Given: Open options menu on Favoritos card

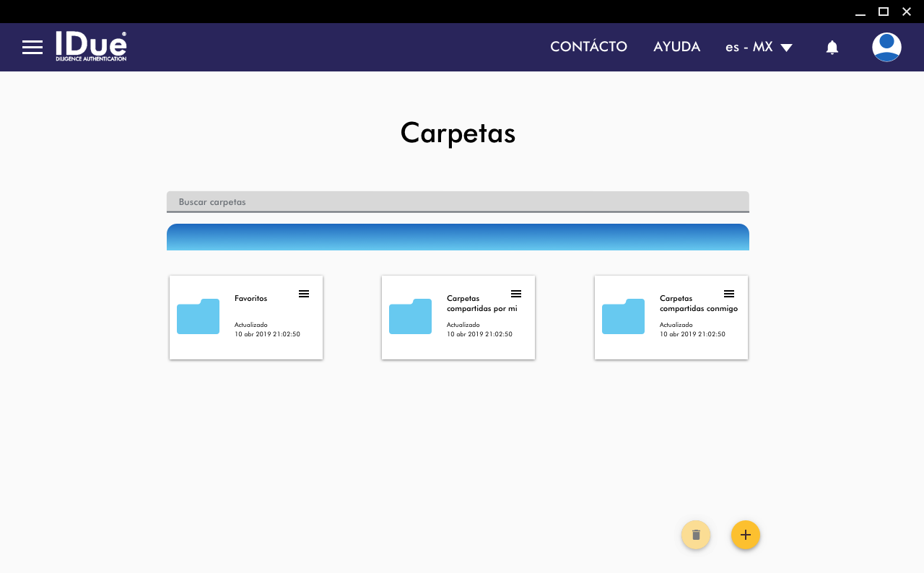Looking at the screenshot, I should point(304,294).
